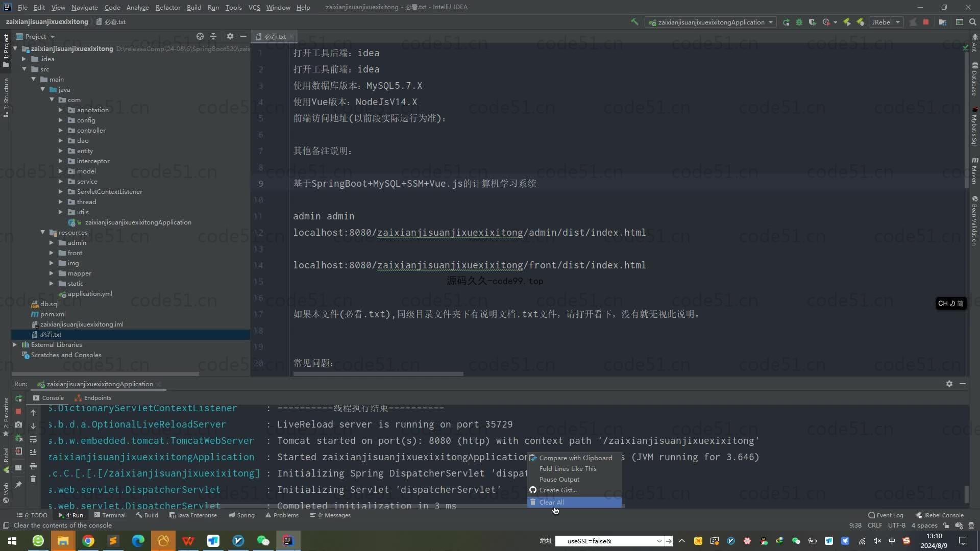Rerun the application in the Run panel
980x551 pixels.
pos(18,398)
